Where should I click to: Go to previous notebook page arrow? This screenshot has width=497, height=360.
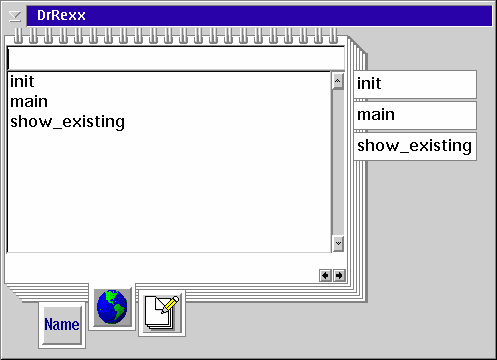tap(325, 276)
